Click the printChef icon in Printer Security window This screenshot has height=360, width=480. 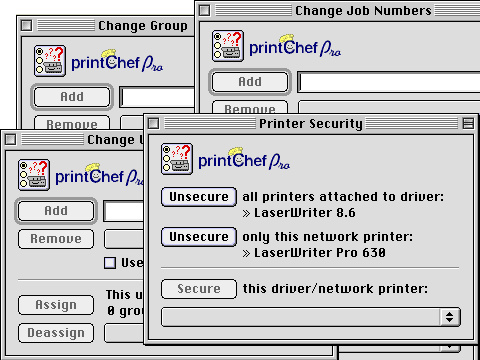pos(177,159)
